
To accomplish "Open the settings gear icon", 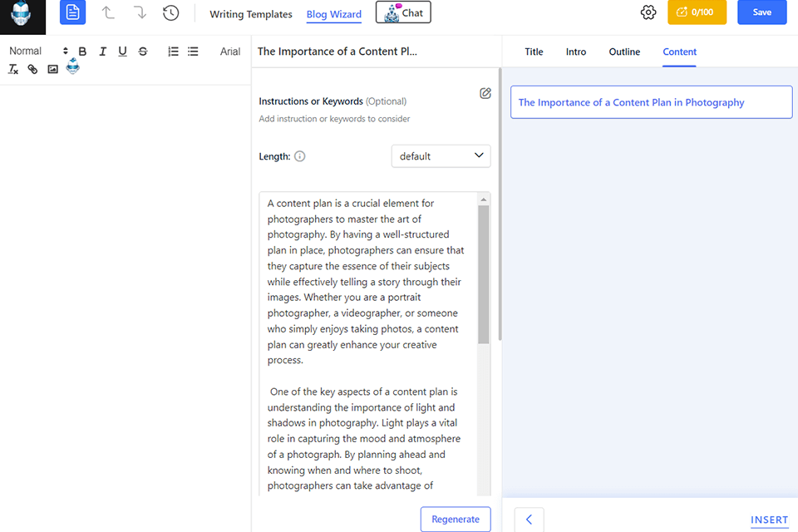I will [x=648, y=12].
